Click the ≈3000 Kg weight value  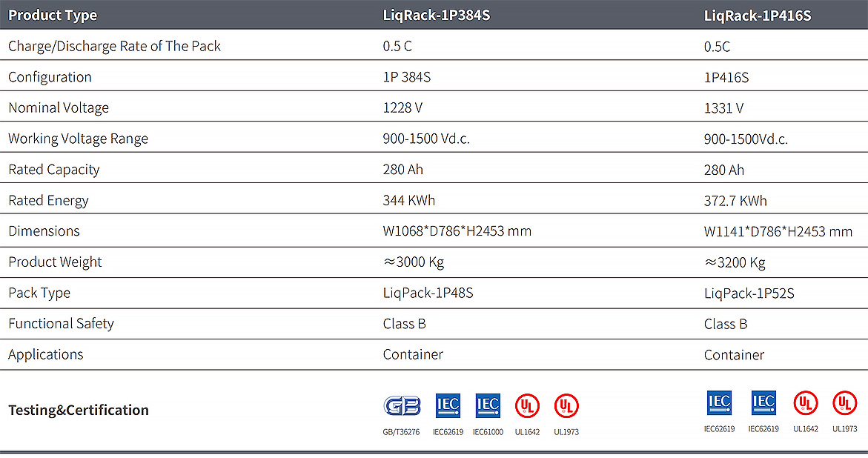(x=414, y=262)
